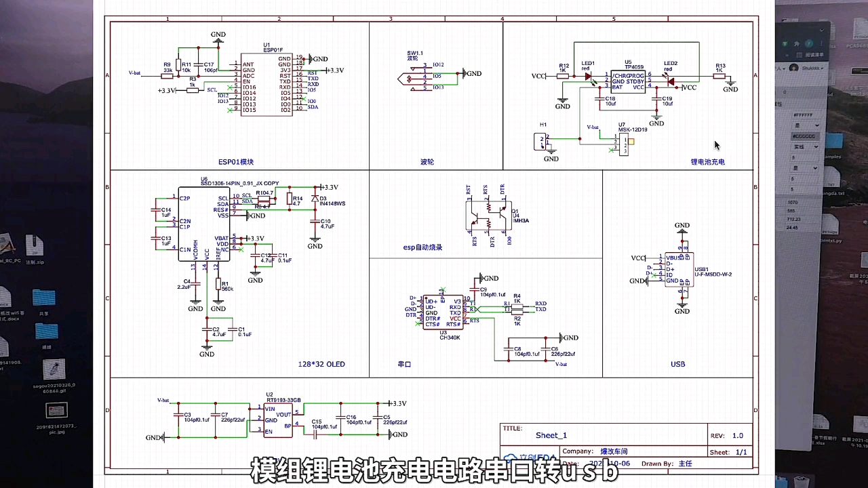Viewport: 868px width, 488px height.
Task: Open the 共享 folder on desktop
Action: point(44,299)
